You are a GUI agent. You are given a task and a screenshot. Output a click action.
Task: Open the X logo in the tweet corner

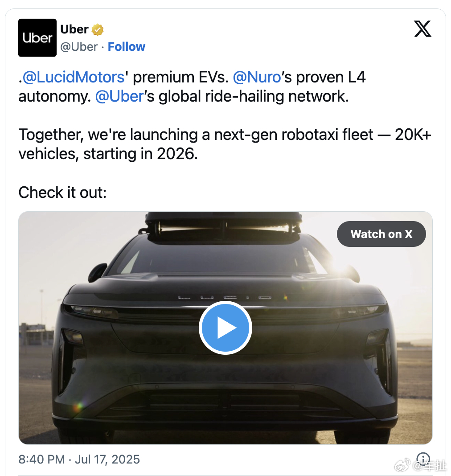(422, 29)
